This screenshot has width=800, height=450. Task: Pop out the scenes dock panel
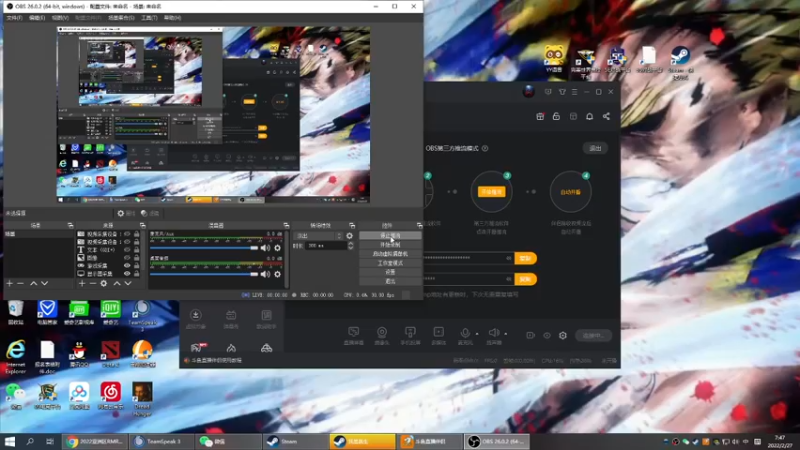pyautogui.click(x=70, y=225)
